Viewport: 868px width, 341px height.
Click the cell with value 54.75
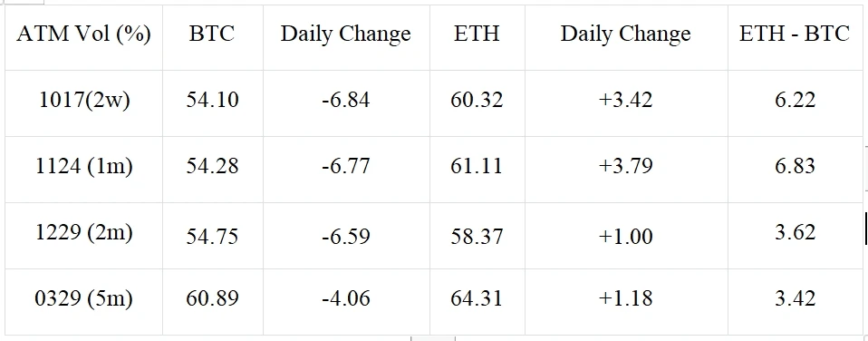coord(213,236)
